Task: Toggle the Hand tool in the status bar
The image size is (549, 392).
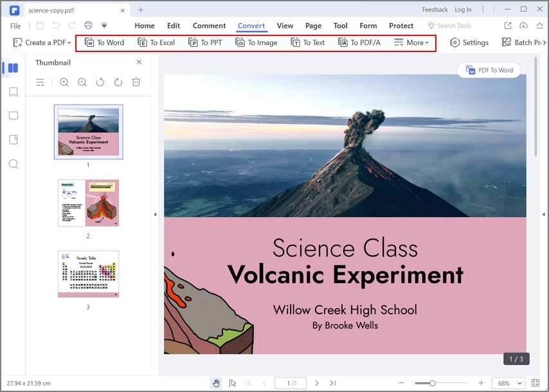Action: coord(216,382)
